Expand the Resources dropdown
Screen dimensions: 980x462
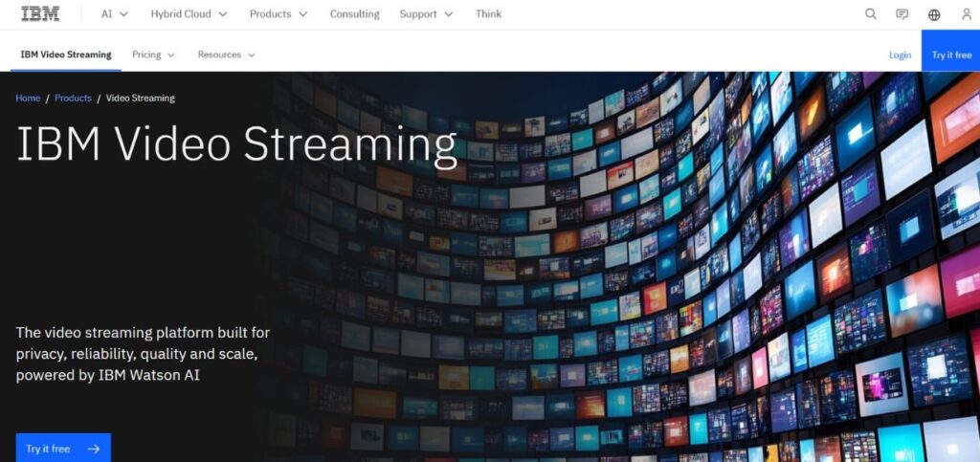tap(226, 55)
